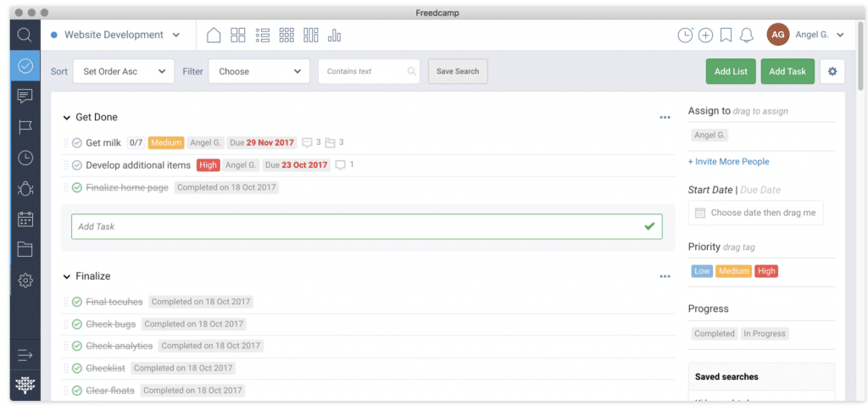Open Discussions speech bubble in sidebar
This screenshot has height=411, width=868.
[25, 96]
